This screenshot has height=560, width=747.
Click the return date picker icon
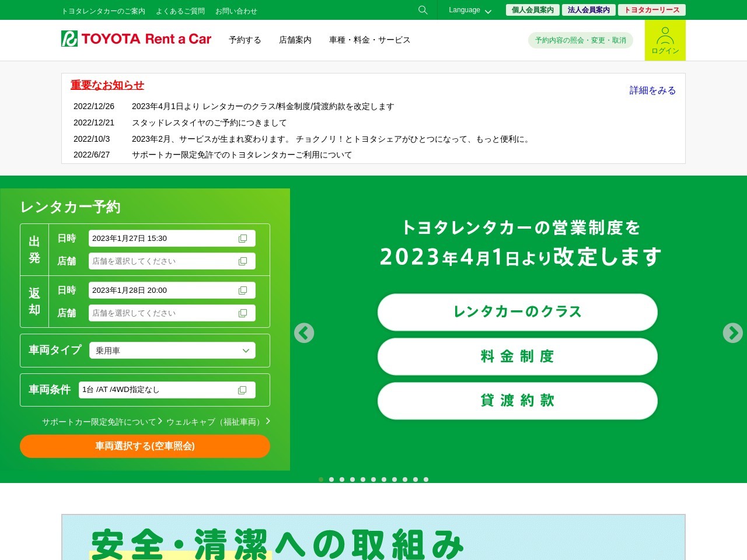point(243,290)
